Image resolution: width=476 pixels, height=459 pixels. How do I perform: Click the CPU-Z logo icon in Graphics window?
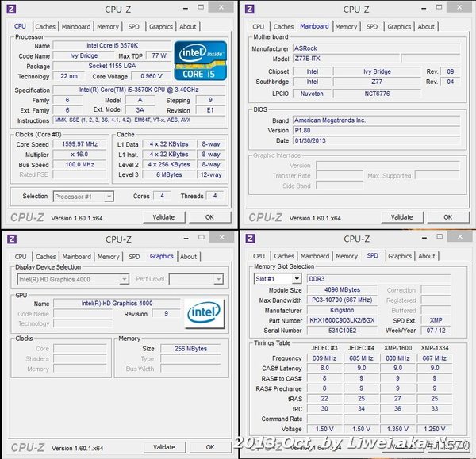(x=12, y=239)
